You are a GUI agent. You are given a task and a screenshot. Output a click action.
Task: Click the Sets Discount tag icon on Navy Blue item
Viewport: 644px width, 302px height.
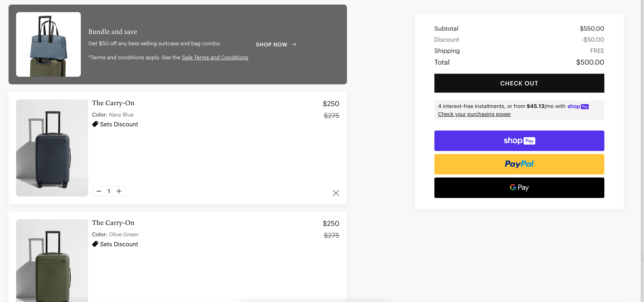95,124
